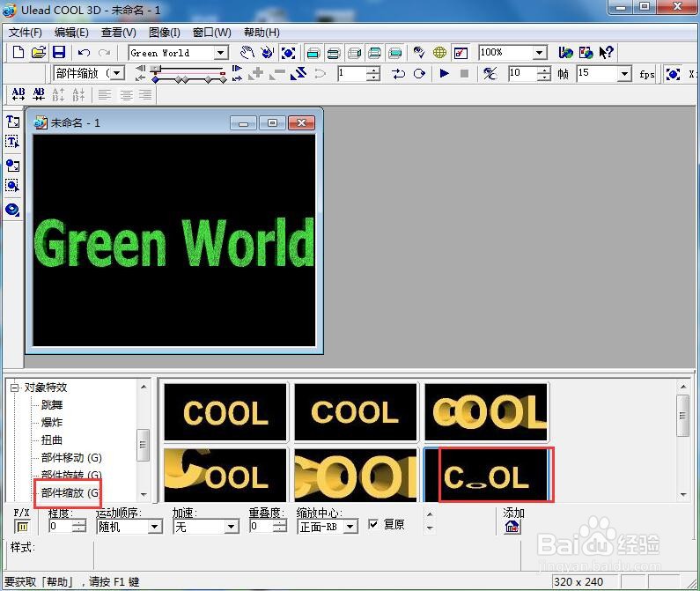Screen dimensions: 700x591
Task: Open the 缩放中心 正面-RB dropdown
Action: [351, 527]
